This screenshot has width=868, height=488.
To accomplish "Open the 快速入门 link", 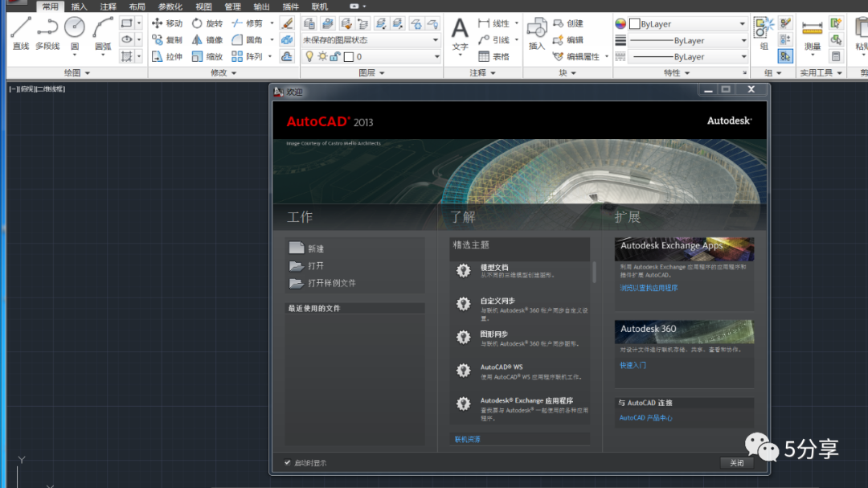I will [633, 366].
